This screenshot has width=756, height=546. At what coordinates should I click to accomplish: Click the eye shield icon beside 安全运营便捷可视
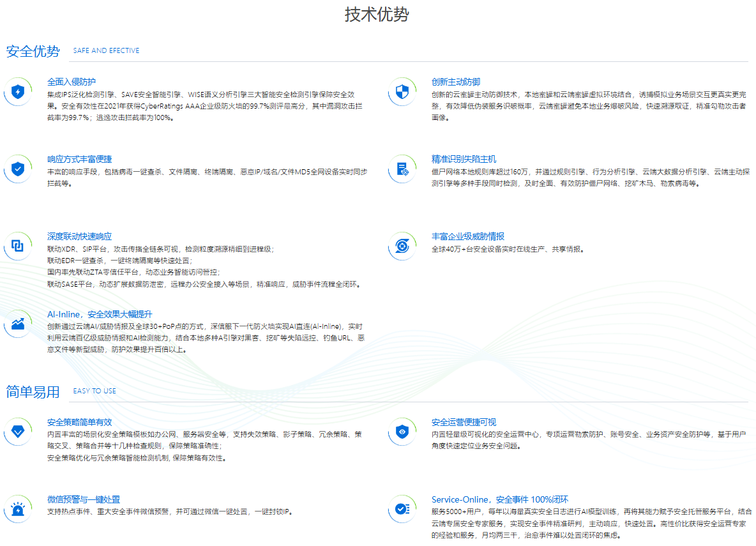pos(402,431)
